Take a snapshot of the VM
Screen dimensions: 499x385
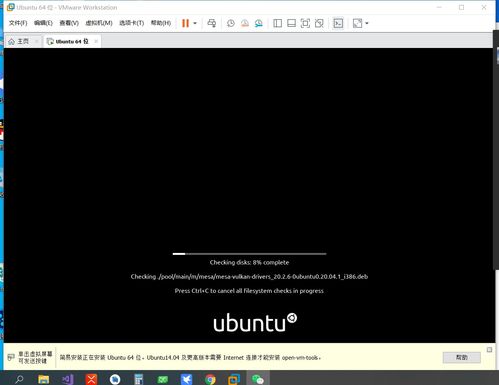(231, 23)
